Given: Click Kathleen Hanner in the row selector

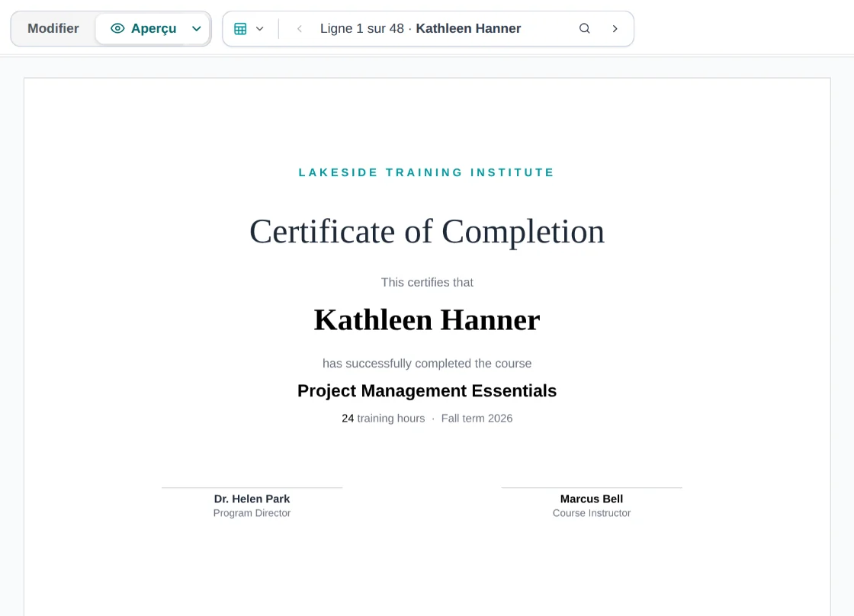Looking at the screenshot, I should pyautogui.click(x=468, y=28).
